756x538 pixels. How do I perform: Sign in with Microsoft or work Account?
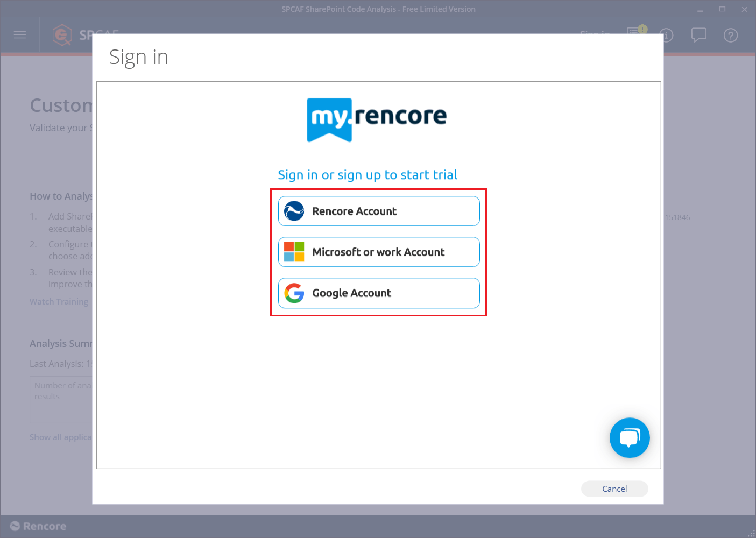pyautogui.click(x=379, y=252)
